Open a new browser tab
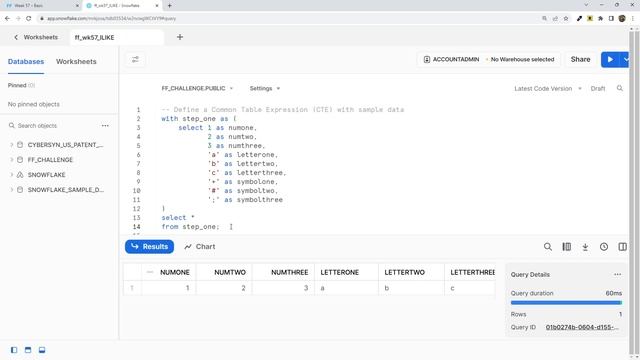The width and height of the screenshot is (640, 360). 169,5
